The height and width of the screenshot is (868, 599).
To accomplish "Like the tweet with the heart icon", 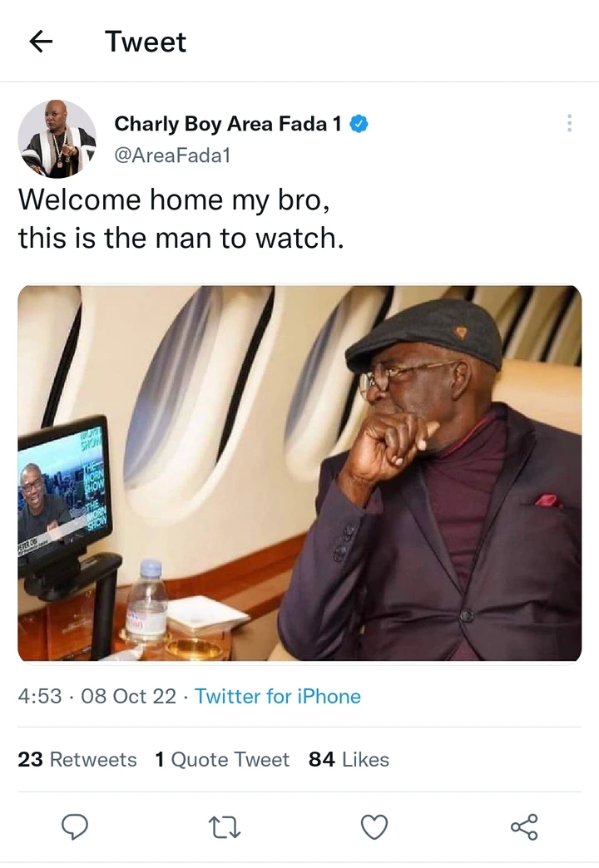I will (x=374, y=826).
